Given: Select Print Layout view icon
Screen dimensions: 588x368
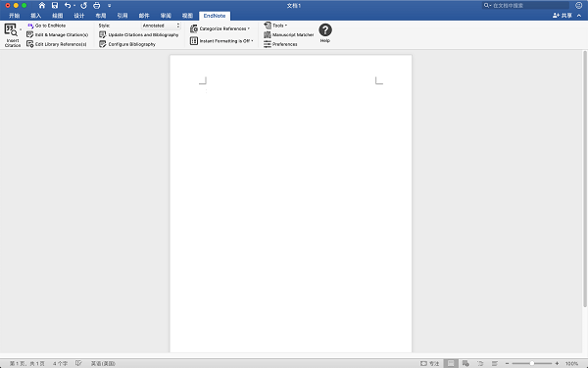Looking at the screenshot, I should (x=451, y=363).
